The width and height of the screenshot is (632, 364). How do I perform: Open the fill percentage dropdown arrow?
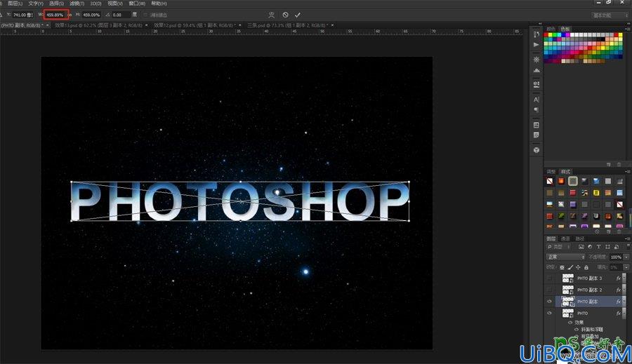point(626,267)
